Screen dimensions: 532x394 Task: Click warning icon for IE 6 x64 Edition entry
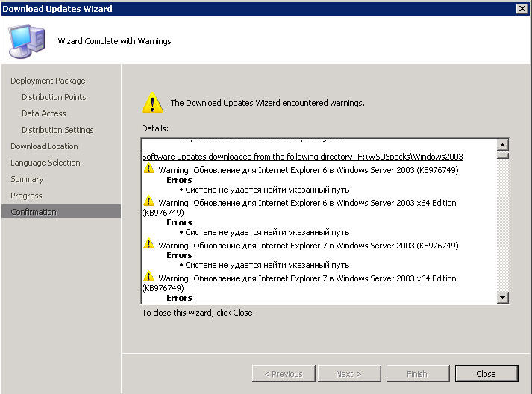tap(149, 201)
